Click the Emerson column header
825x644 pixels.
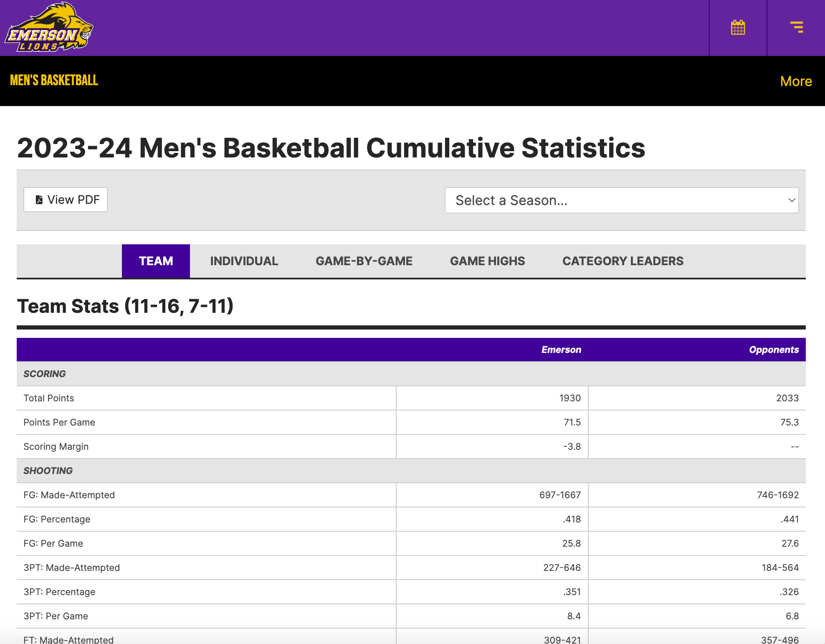coord(561,350)
